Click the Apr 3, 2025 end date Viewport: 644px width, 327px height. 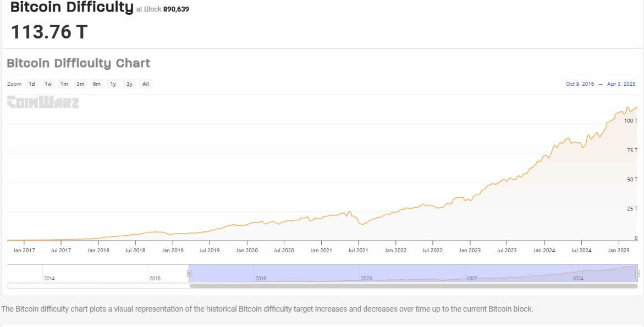pos(621,84)
